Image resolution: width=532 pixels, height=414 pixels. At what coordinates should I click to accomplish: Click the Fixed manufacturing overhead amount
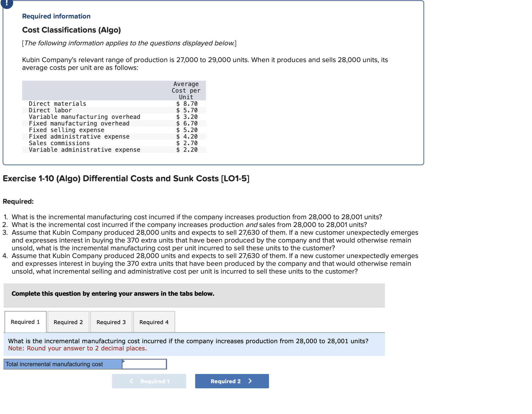pos(186,123)
